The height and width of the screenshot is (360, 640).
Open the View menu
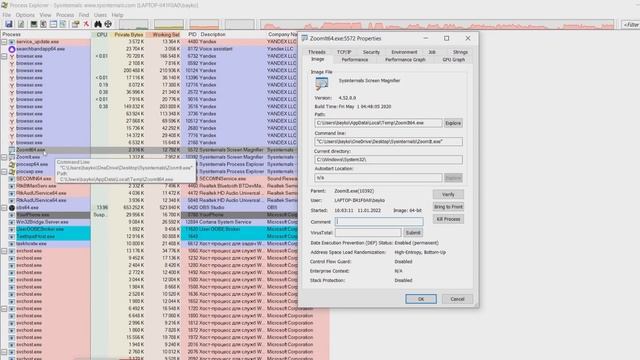(x=45, y=15)
